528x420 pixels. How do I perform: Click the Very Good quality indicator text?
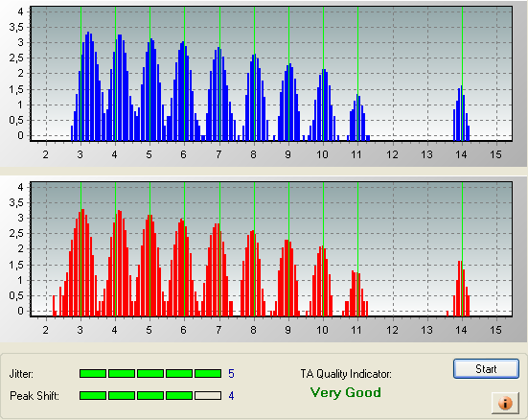[346, 393]
